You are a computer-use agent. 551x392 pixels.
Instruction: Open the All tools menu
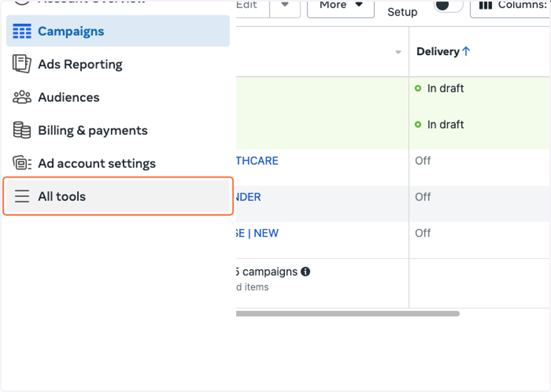pos(118,196)
